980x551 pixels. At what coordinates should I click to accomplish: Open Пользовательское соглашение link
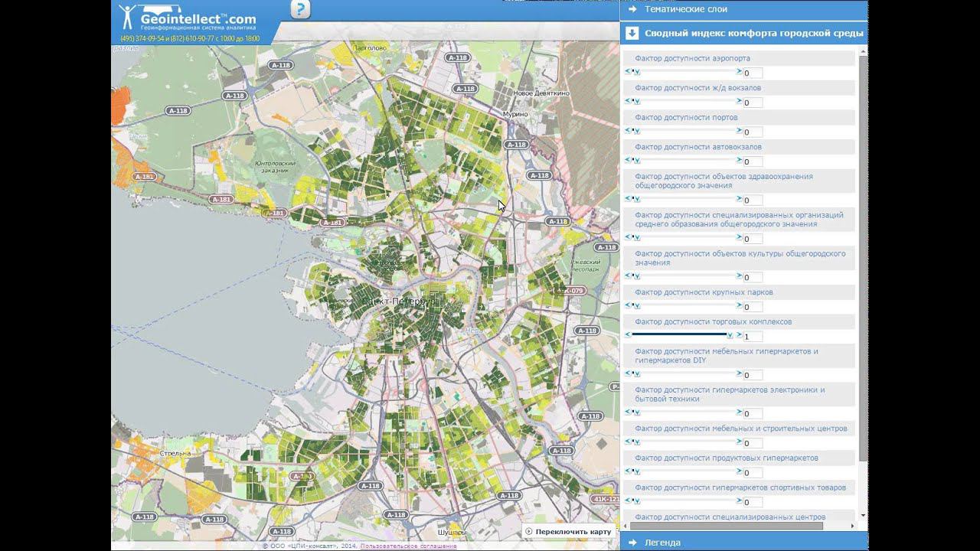click(408, 546)
